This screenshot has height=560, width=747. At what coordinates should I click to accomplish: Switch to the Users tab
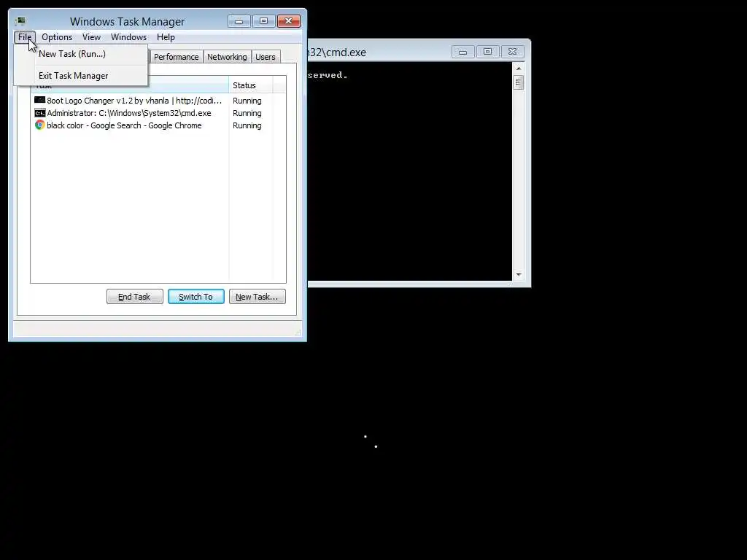[266, 57]
